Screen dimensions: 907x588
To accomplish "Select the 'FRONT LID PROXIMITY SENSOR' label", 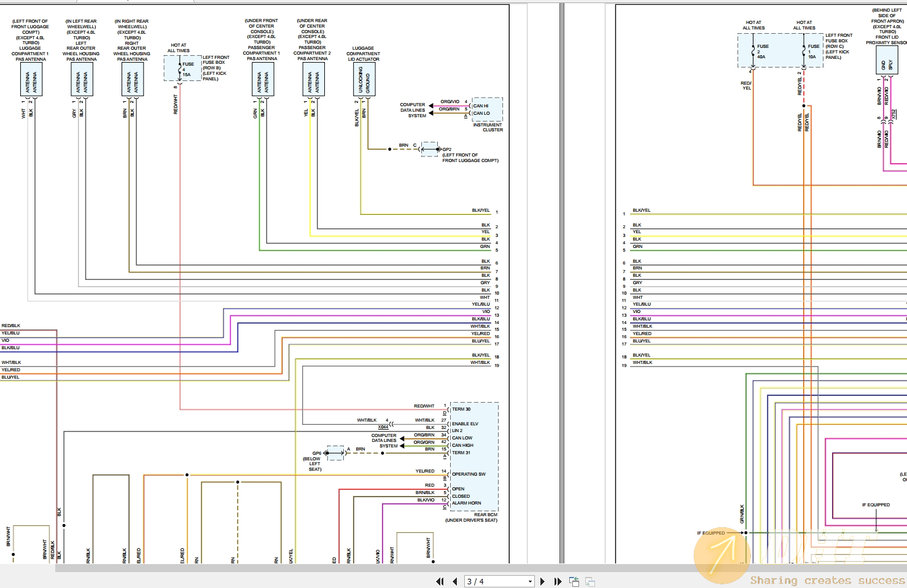I will pos(887,40).
